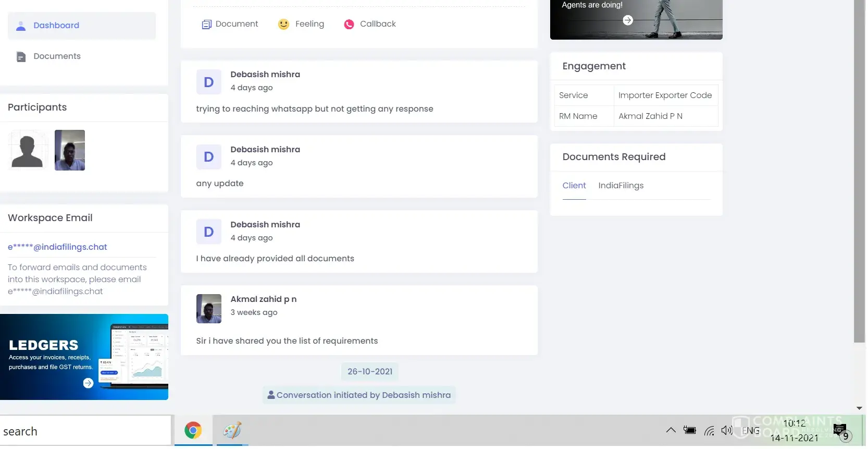
Task: Click the arrow icon on LEDGERS banner
Action: (88, 383)
